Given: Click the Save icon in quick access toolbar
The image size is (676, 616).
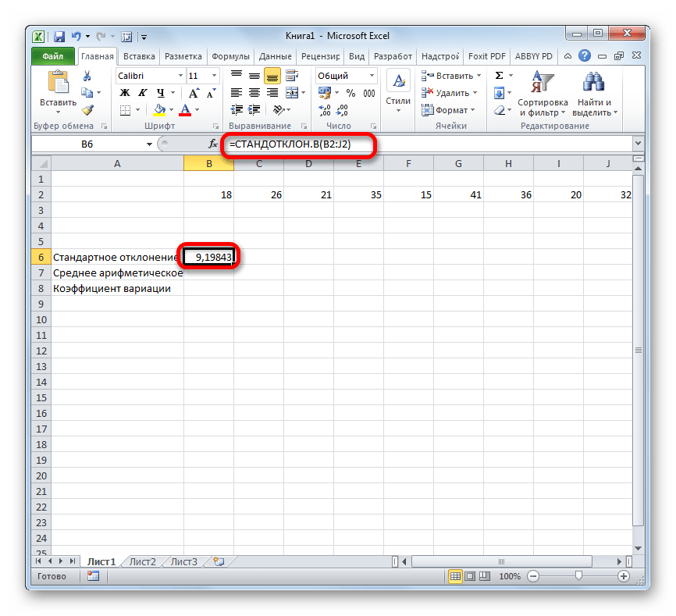Looking at the screenshot, I should tap(59, 37).
